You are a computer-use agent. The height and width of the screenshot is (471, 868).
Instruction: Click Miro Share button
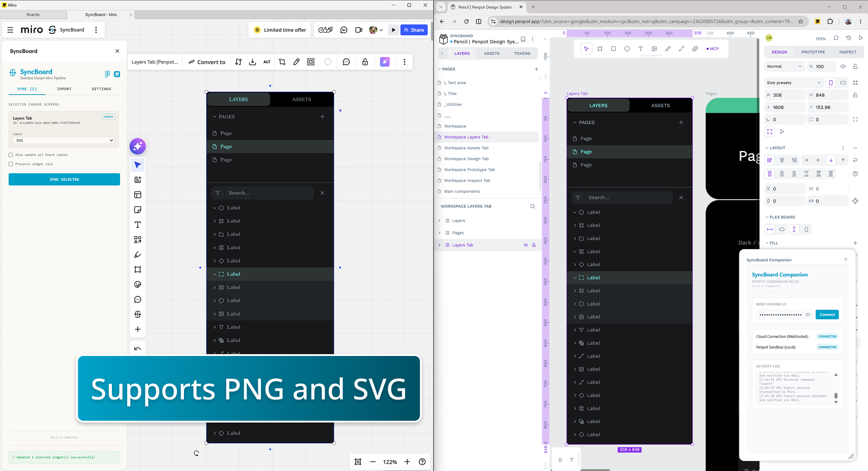point(414,30)
